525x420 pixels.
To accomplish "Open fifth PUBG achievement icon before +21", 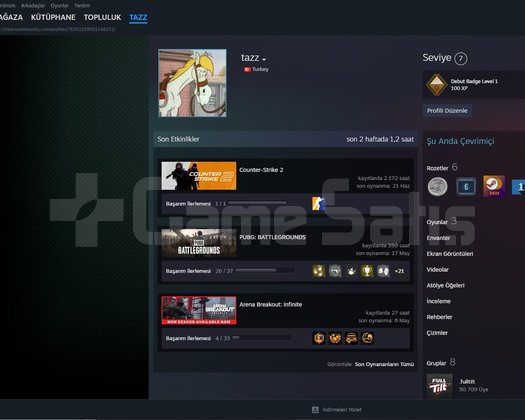I will tap(383, 271).
